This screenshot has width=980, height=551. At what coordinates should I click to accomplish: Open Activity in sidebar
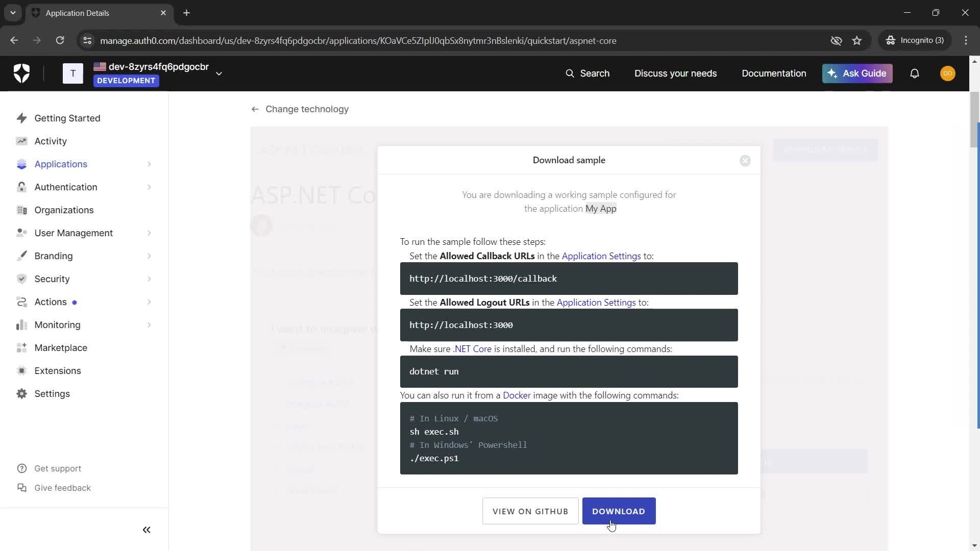coord(51,141)
